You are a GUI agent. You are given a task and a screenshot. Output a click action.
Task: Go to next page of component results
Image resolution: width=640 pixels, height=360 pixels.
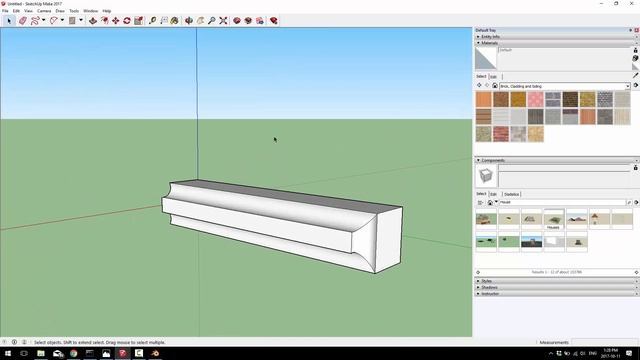coord(636,272)
